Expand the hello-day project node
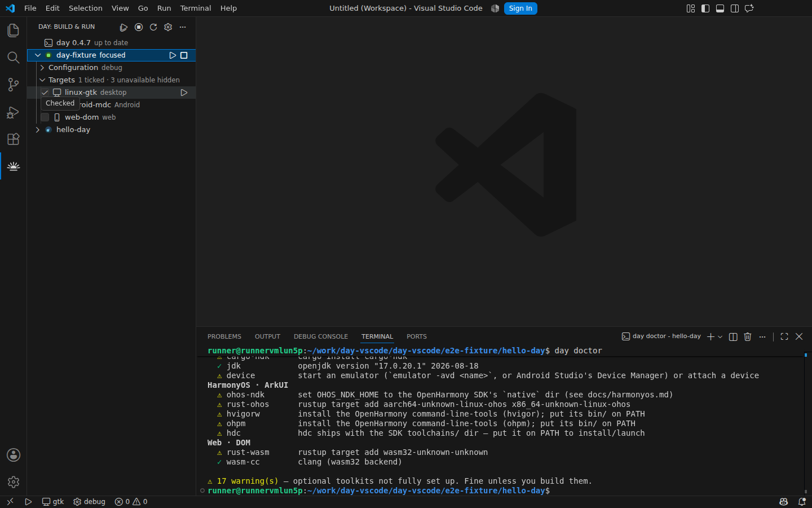812x508 pixels. tap(38, 130)
